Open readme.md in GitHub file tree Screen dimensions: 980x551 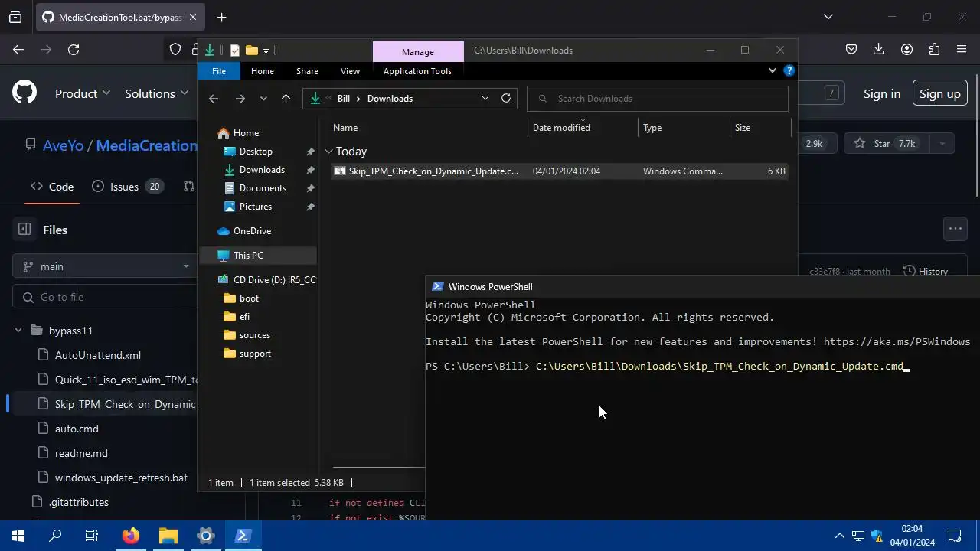point(81,453)
